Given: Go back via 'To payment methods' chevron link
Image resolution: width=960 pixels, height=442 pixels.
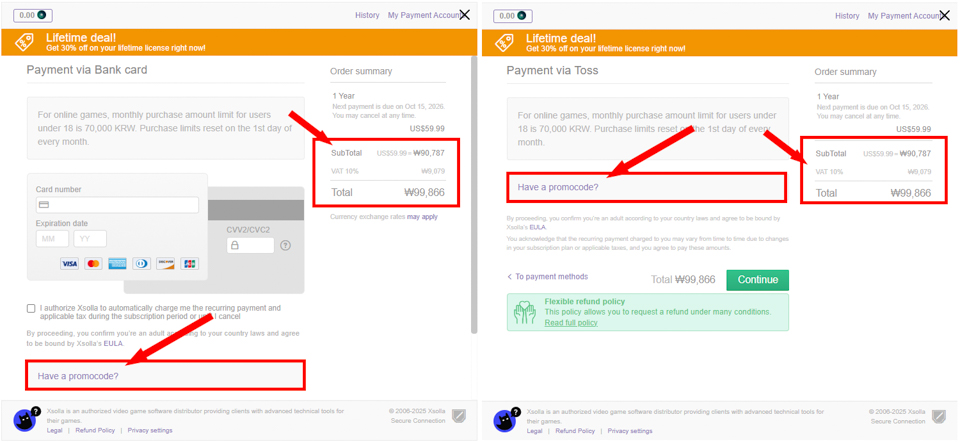Looking at the screenshot, I should pos(547,277).
